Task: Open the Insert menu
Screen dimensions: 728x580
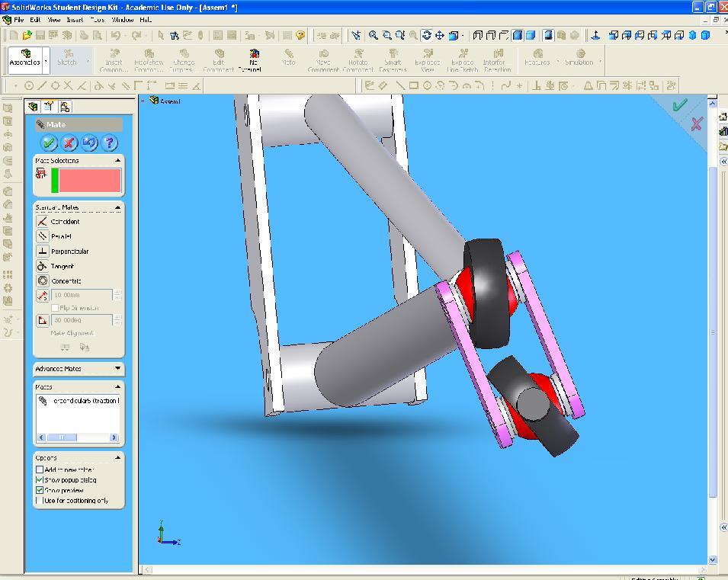Action: pos(75,20)
